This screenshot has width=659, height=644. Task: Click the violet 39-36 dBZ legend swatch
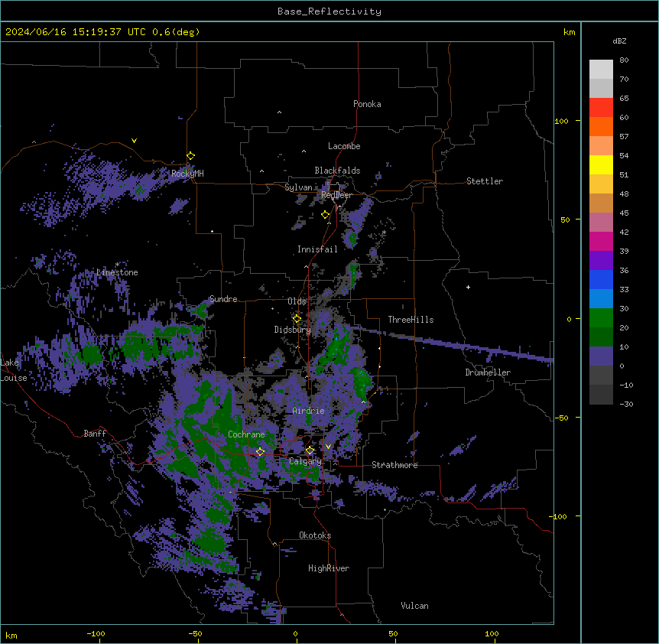coord(601,261)
